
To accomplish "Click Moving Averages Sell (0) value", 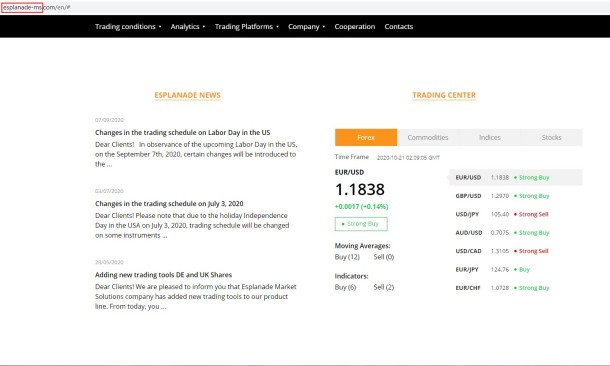I will tap(384, 257).
